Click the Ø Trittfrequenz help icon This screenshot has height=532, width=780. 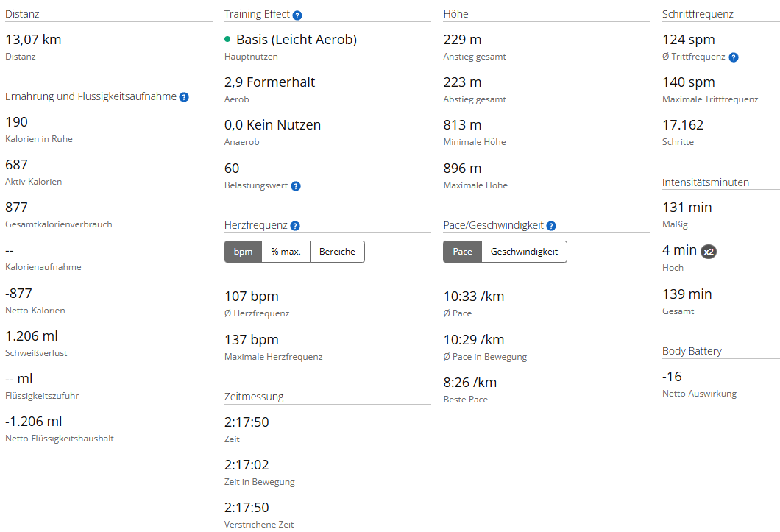tap(734, 57)
